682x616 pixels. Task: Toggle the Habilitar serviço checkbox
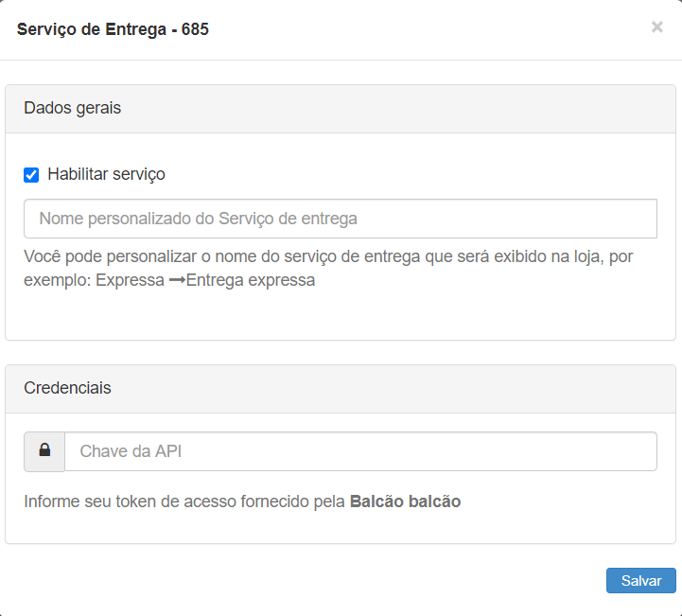(x=31, y=175)
